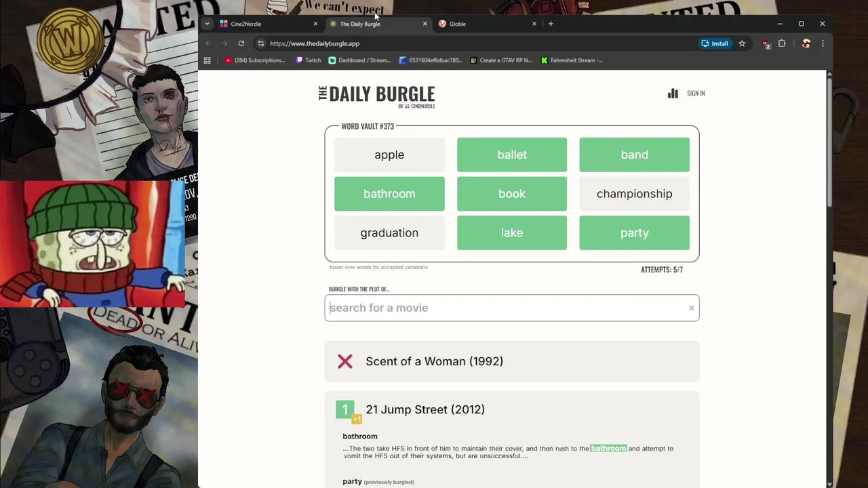Click the green number 1 badge
This screenshot has width=868, height=488.
click(x=344, y=409)
